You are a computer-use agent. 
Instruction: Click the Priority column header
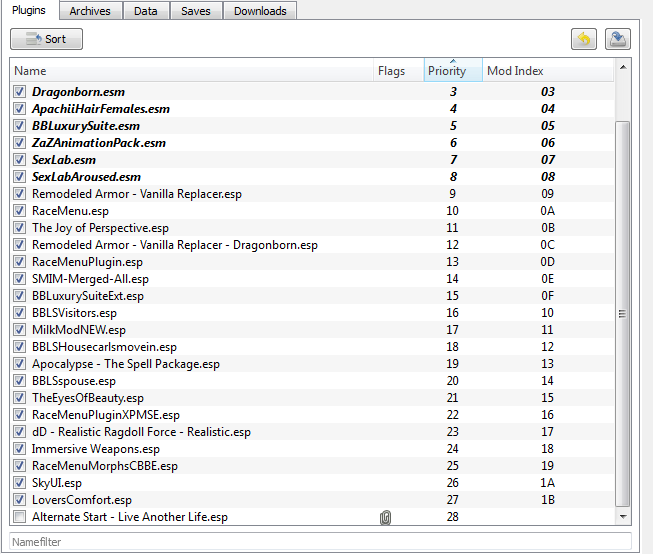pyautogui.click(x=453, y=71)
